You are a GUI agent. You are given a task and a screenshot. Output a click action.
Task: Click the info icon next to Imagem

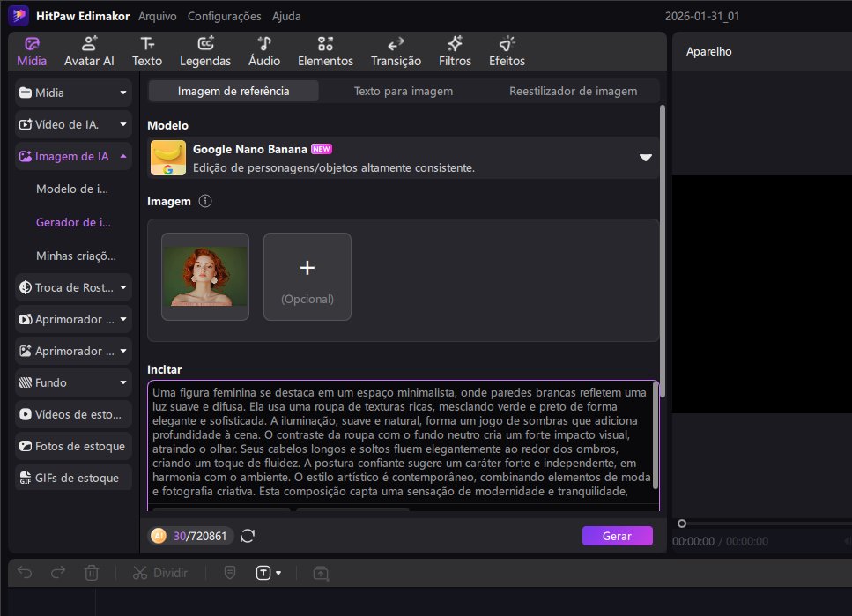(x=205, y=202)
